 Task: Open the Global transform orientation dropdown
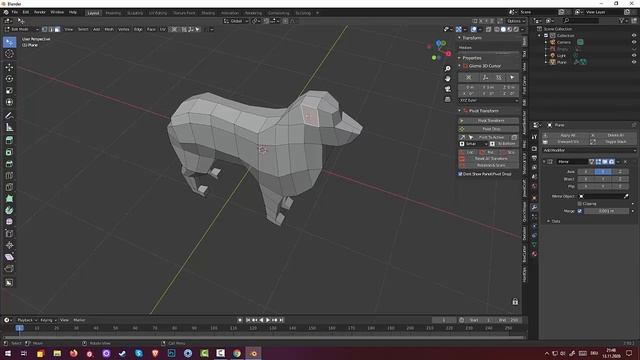pyautogui.click(x=236, y=21)
